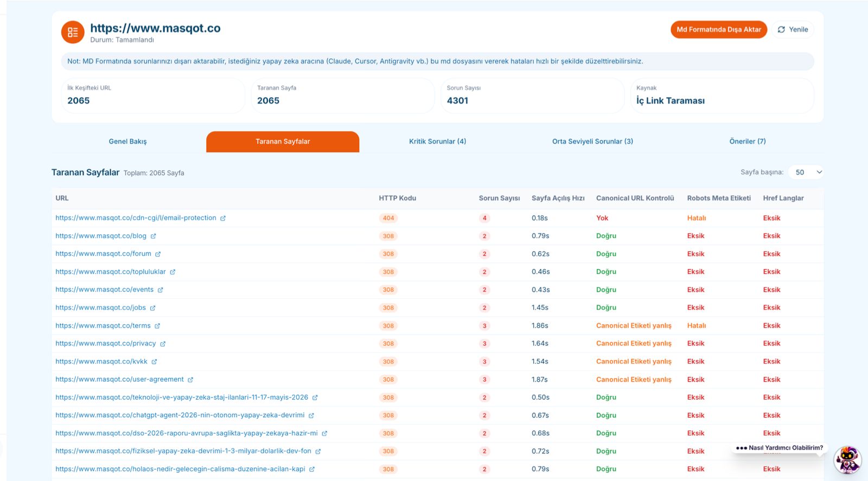Click Canonical Etiketi yanlış in /terms row
Viewport: 868px width, 481px height.
pyautogui.click(x=634, y=325)
